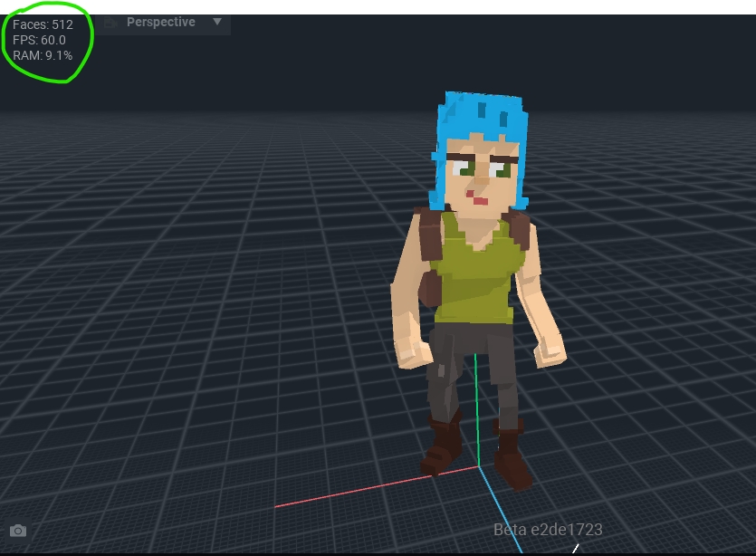Click the Faces: 512 counter
The width and height of the screenshot is (756, 556).
point(43,24)
